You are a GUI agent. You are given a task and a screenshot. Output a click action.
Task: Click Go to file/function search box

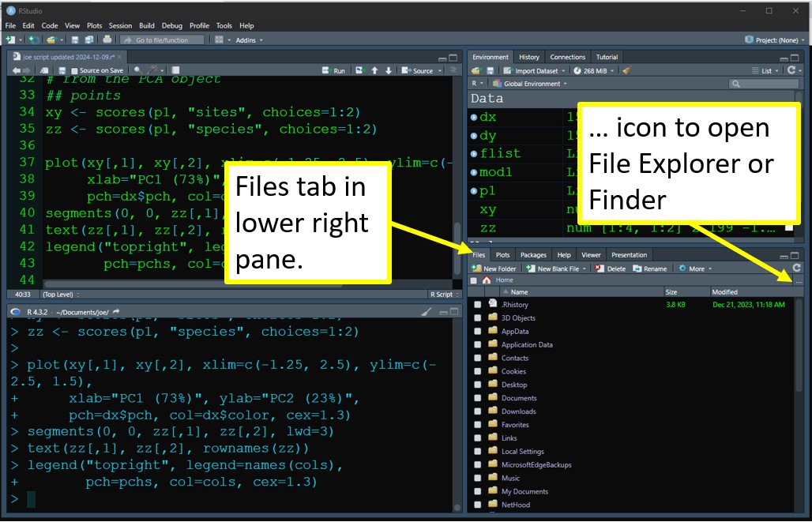click(x=162, y=39)
